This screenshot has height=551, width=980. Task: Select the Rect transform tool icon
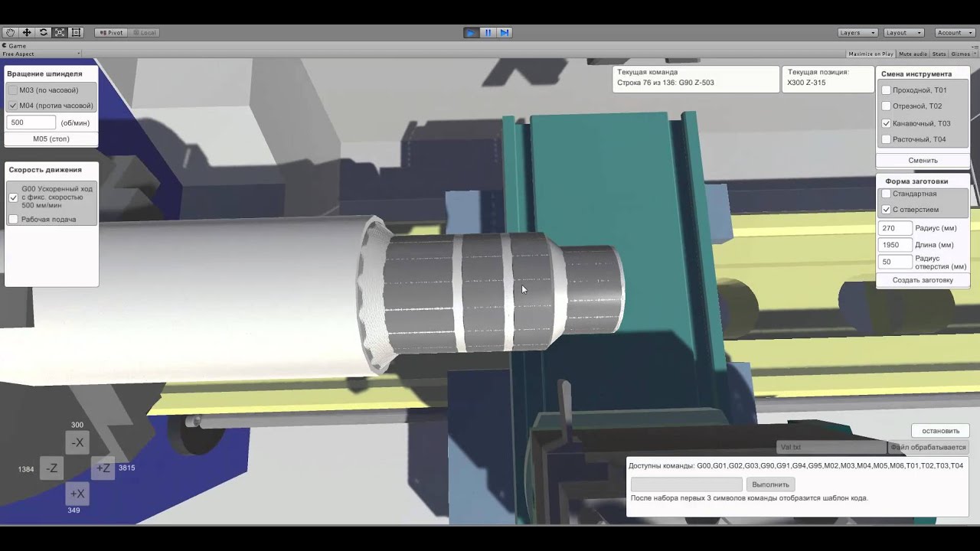[77, 32]
